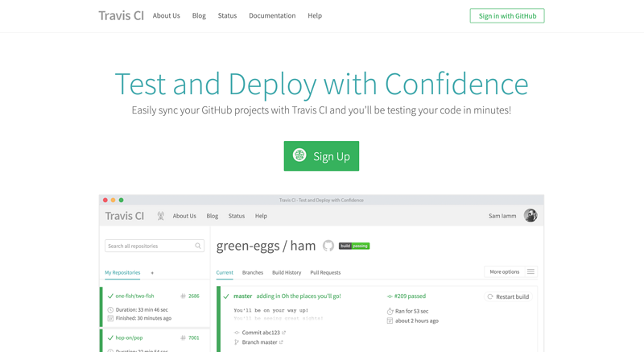This screenshot has width=644, height=352.
Task: Click the external link icon after Branch master
Action: click(x=281, y=342)
